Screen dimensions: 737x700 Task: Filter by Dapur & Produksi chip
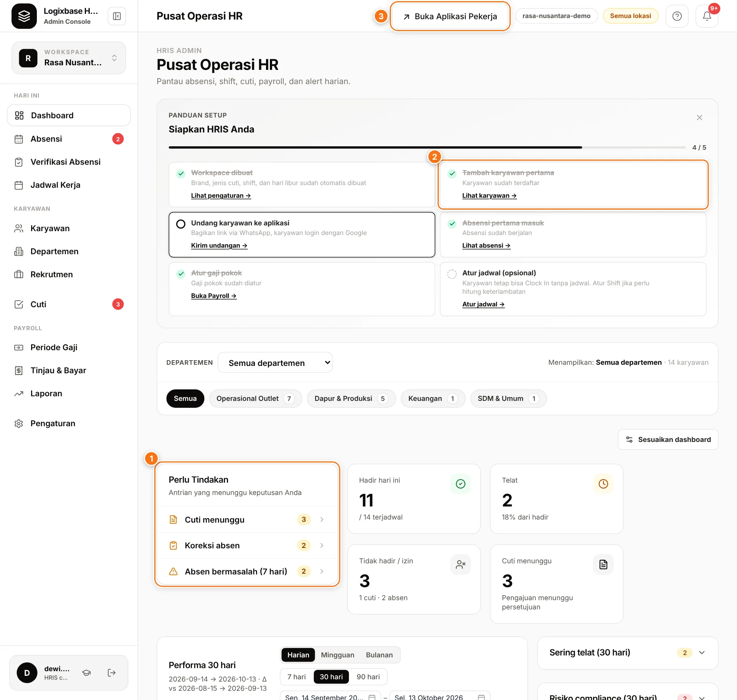pos(351,398)
